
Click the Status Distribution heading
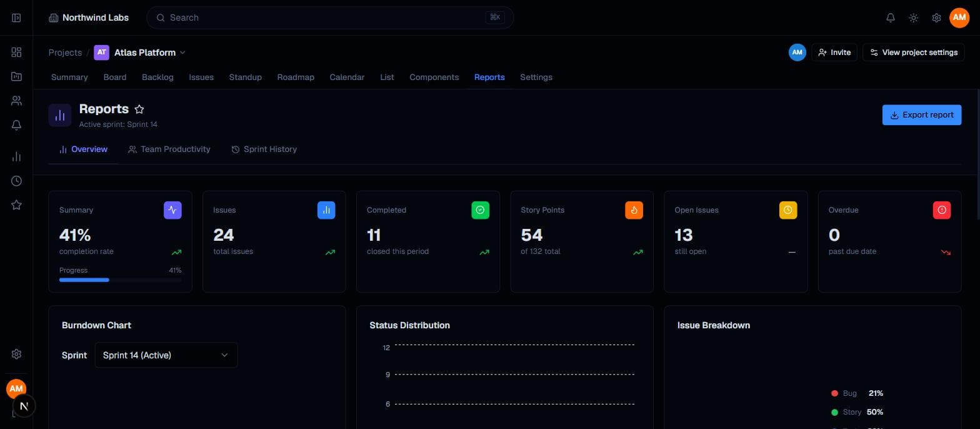coord(409,325)
